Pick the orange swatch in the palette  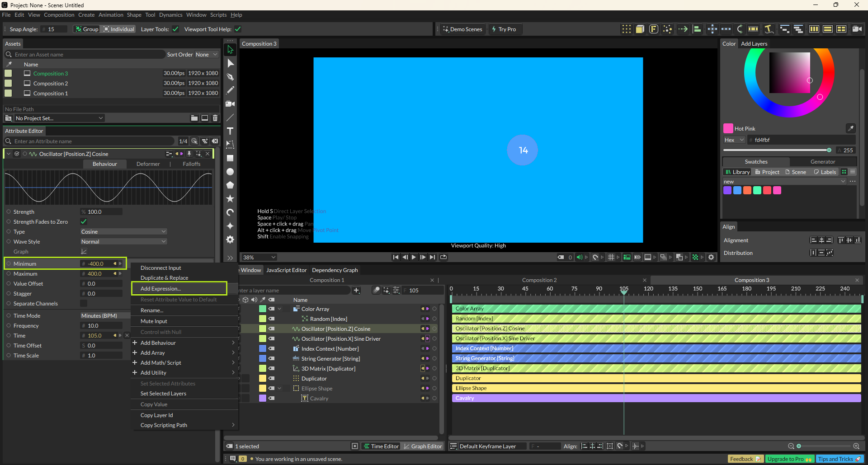(747, 191)
